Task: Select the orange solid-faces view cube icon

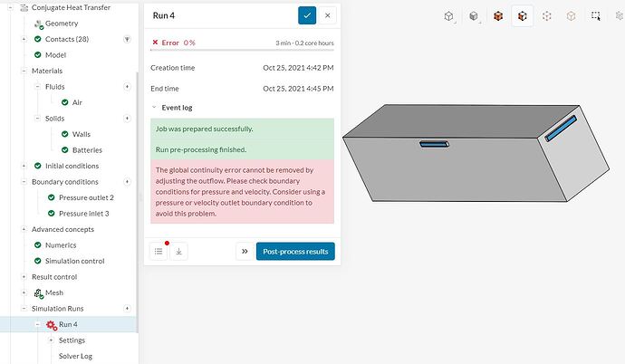Action: (498, 16)
